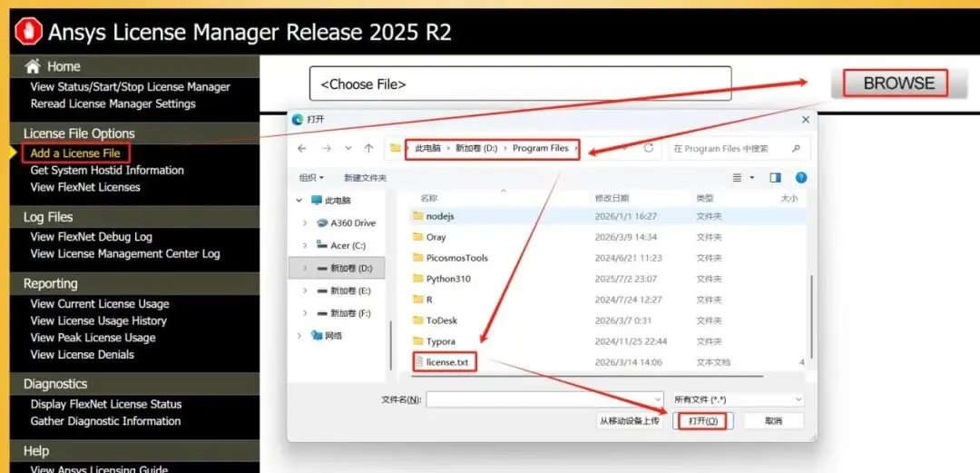Select the A360 Drive icon in tree
Viewport: 980px width, 473px height.
coord(322,222)
